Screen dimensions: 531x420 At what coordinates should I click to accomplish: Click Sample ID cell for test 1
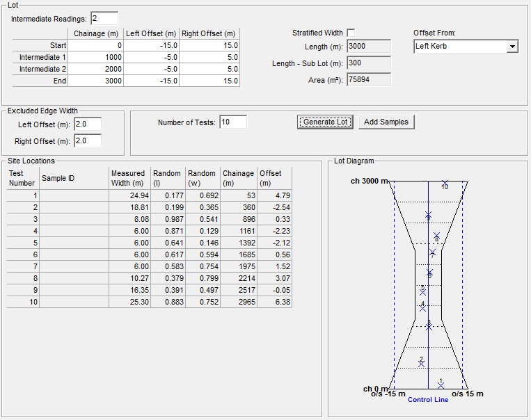pos(74,195)
